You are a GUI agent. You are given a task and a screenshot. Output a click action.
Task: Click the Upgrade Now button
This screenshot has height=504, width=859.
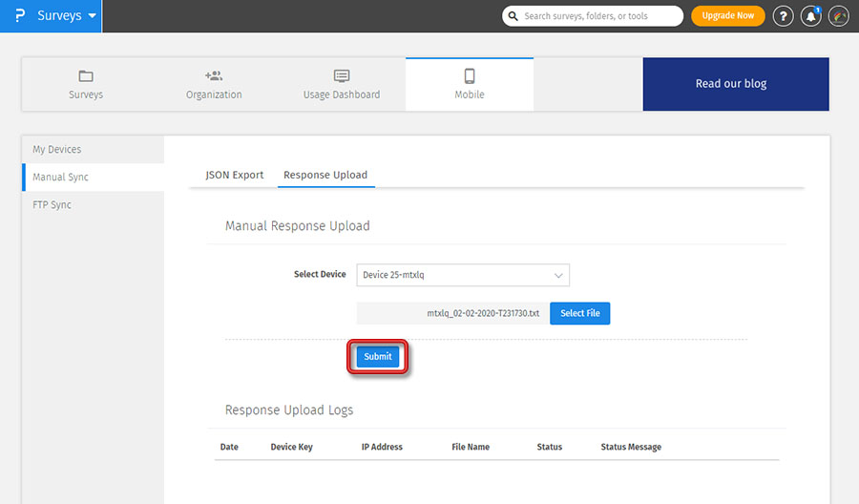[727, 16]
